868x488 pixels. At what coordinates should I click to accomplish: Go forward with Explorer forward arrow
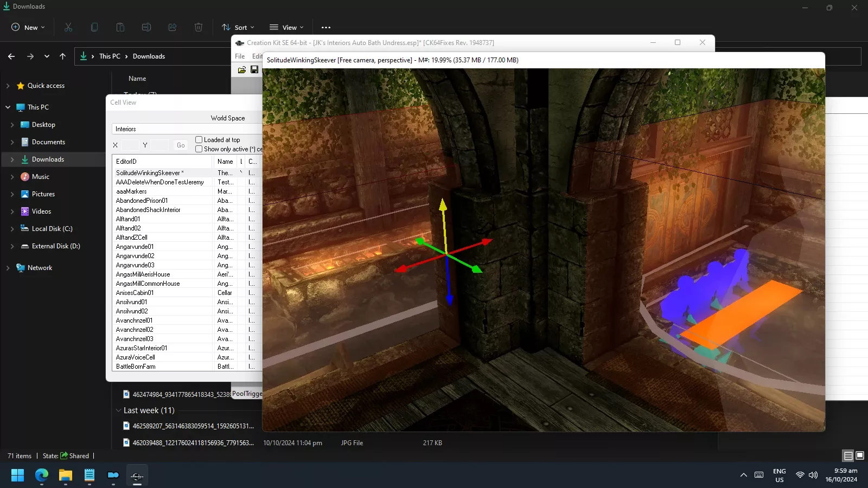pyautogui.click(x=30, y=56)
